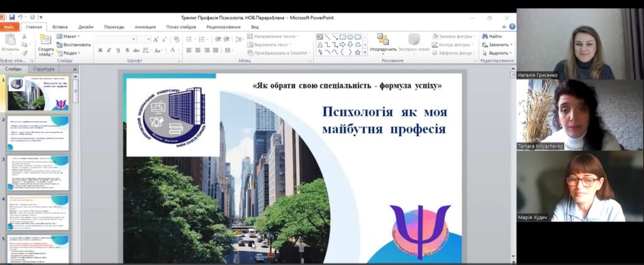Image resolution: width=644 pixels, height=265 pixels.
Task: Open the Раздел section dropdown
Action: 68,53
